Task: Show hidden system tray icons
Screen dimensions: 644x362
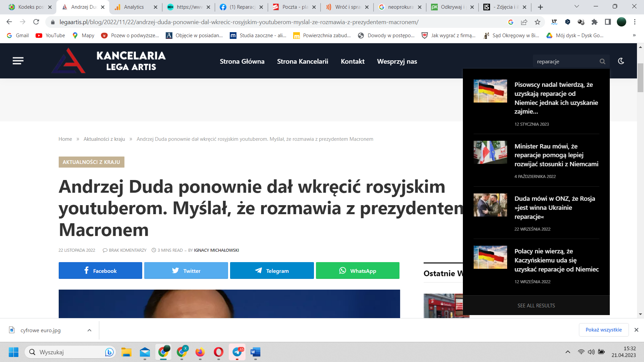Action: (568, 352)
